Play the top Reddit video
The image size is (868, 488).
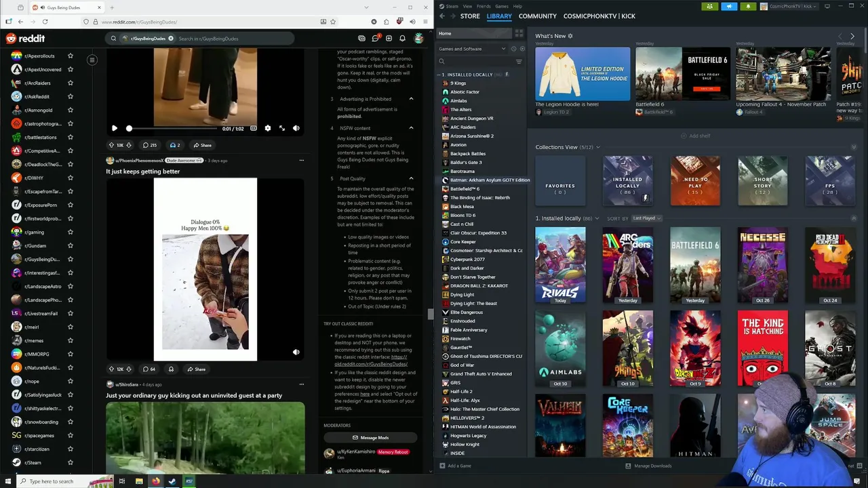coord(115,128)
